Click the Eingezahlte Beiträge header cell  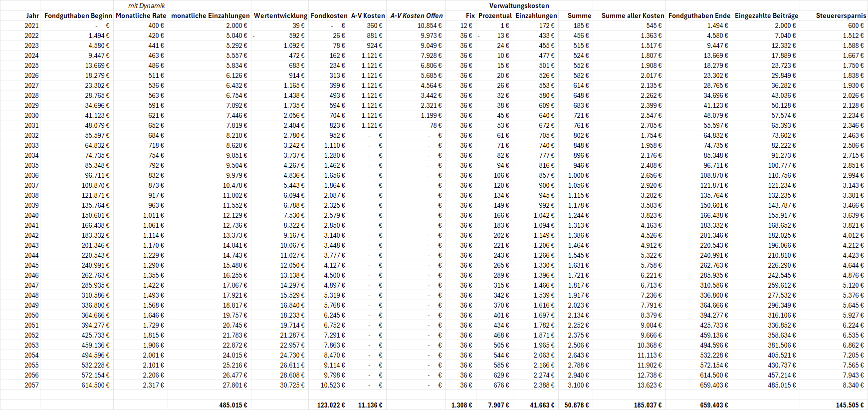[x=766, y=15]
